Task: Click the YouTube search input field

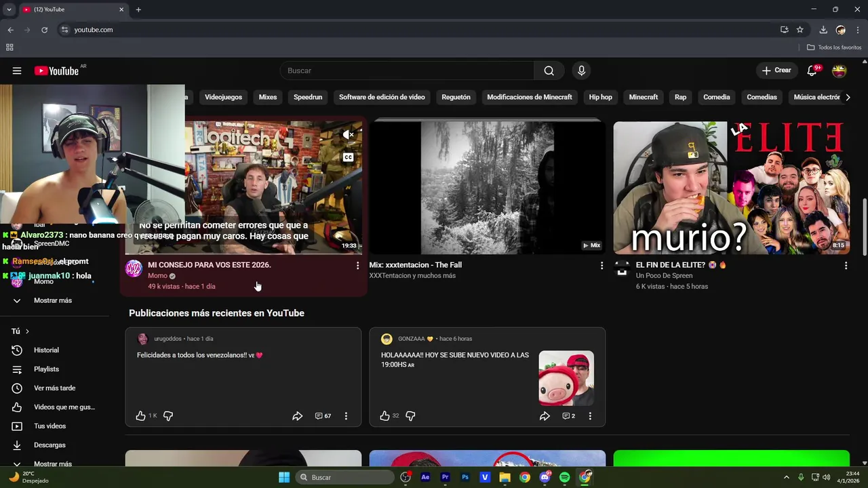Action: (x=407, y=70)
